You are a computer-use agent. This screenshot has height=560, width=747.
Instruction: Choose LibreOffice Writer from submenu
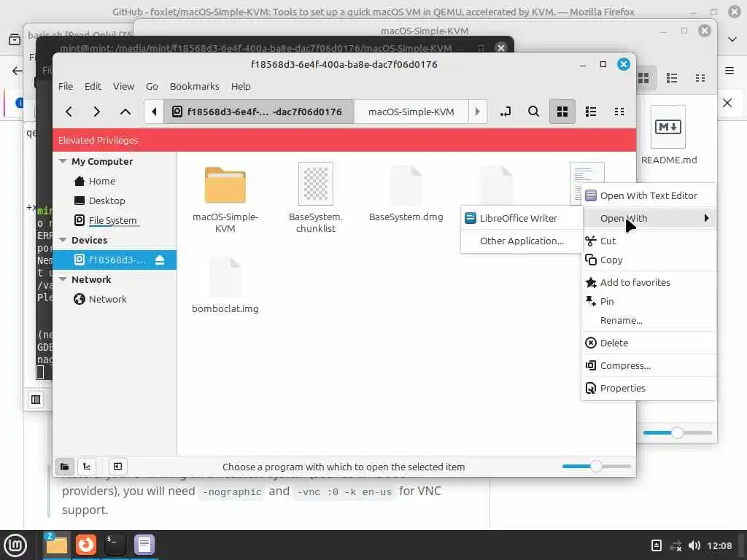pyautogui.click(x=522, y=218)
